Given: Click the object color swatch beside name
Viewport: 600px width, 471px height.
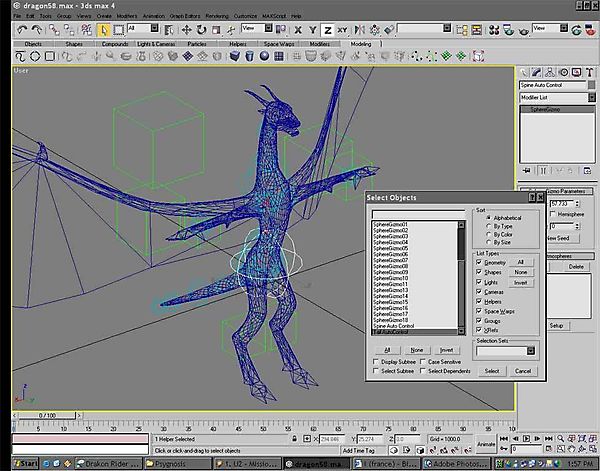Looking at the screenshot, I should [x=592, y=85].
